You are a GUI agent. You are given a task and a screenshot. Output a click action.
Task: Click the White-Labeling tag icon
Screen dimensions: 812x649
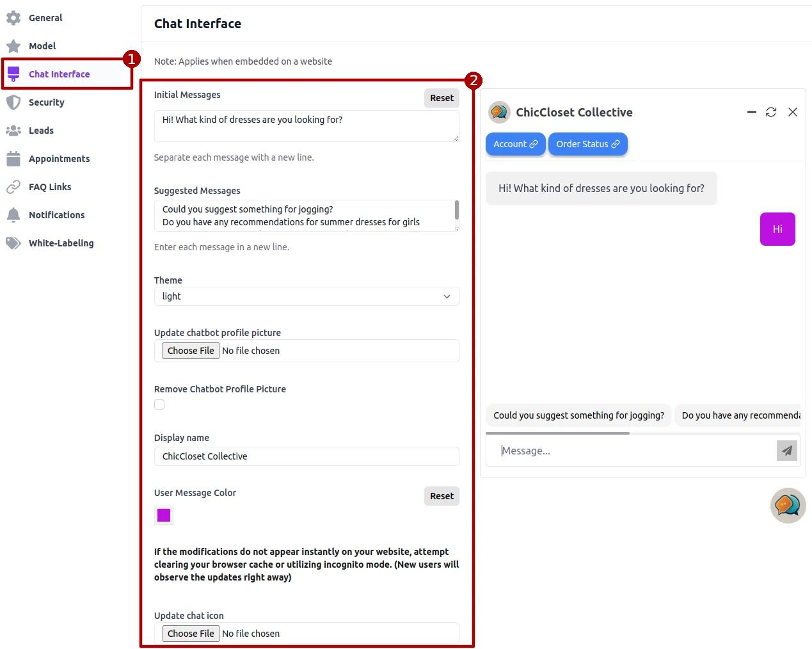click(x=13, y=243)
